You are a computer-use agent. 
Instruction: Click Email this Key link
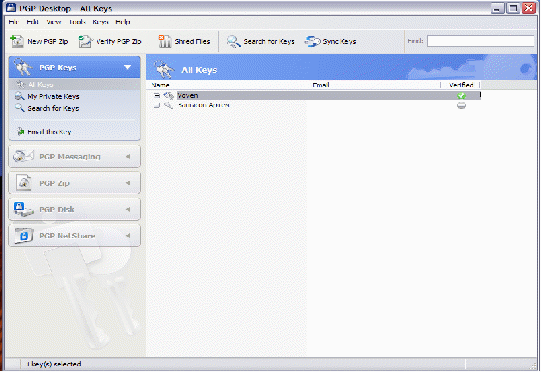(49, 132)
